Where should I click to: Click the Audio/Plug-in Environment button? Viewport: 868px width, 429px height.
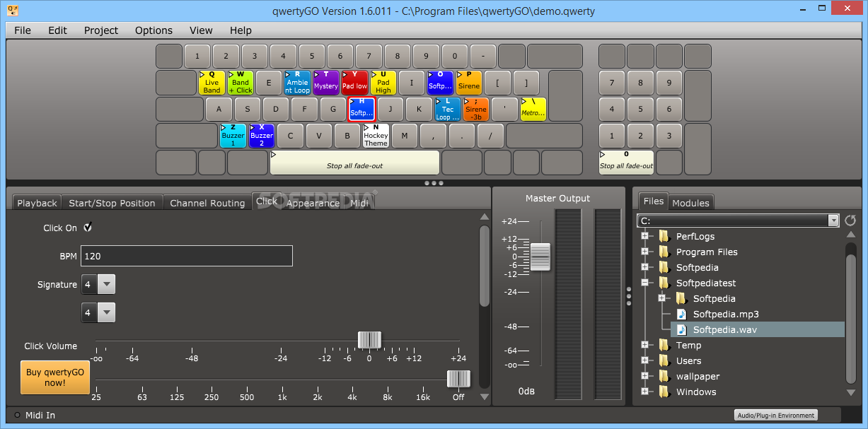(x=776, y=416)
